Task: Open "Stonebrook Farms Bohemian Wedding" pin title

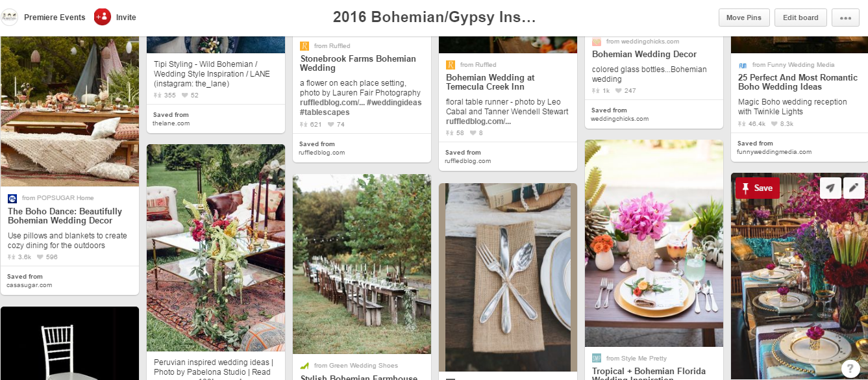Action: tap(358, 63)
